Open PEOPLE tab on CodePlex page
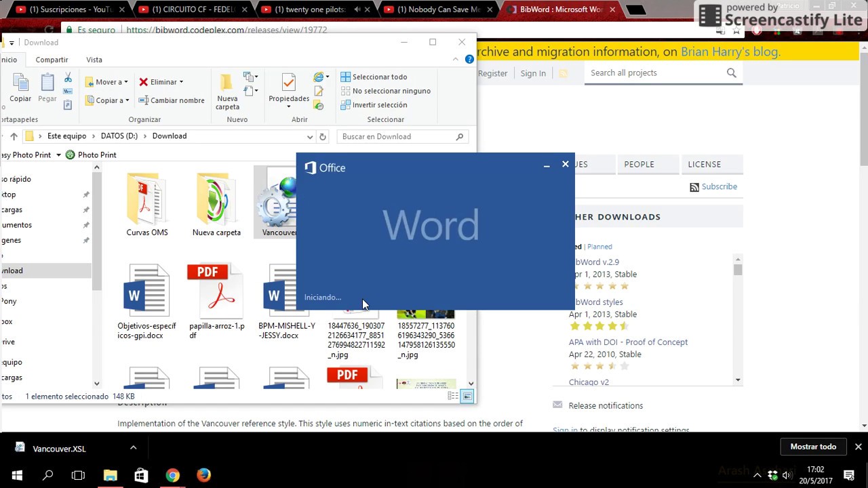The image size is (868, 488). pyautogui.click(x=639, y=164)
